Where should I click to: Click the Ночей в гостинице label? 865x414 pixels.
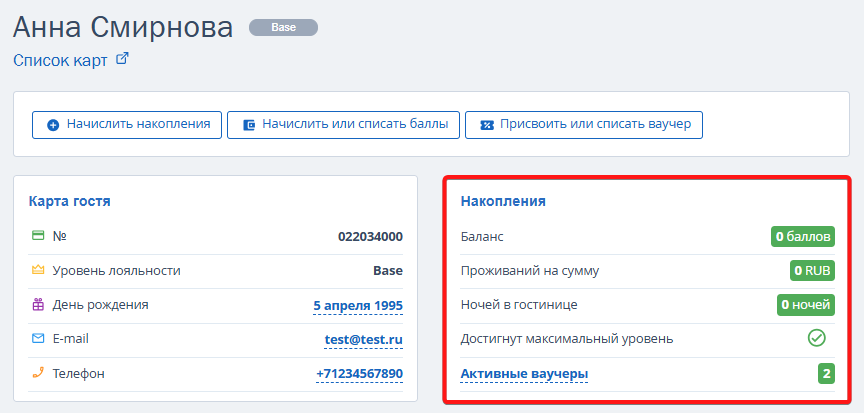[519, 305]
